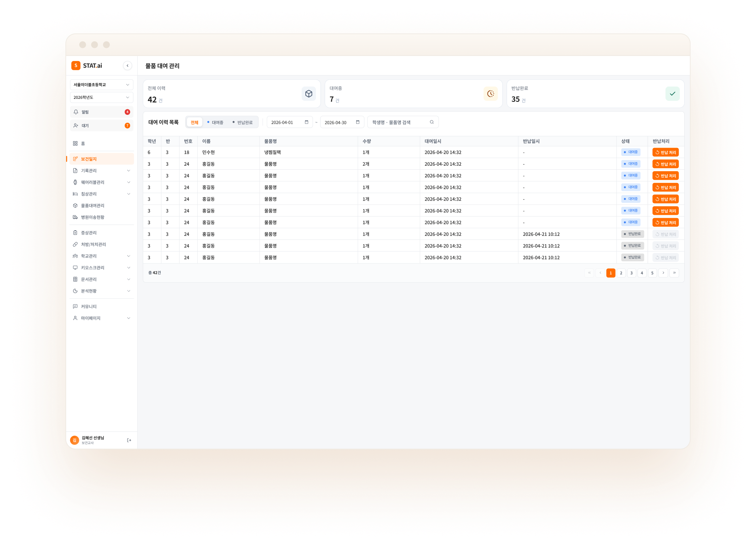Click the 대여중 status badge in 민수현 row
Screen dimensions: 756x547
pos(631,152)
